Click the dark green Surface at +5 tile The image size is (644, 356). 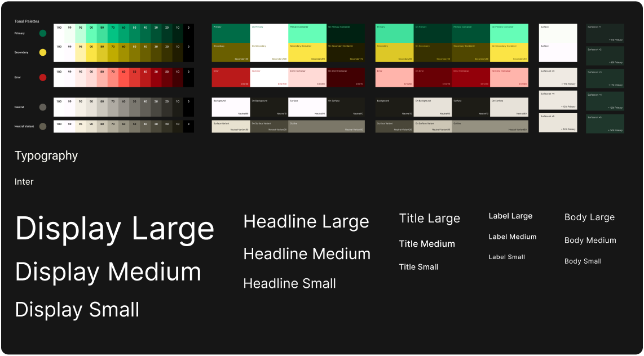click(x=605, y=124)
